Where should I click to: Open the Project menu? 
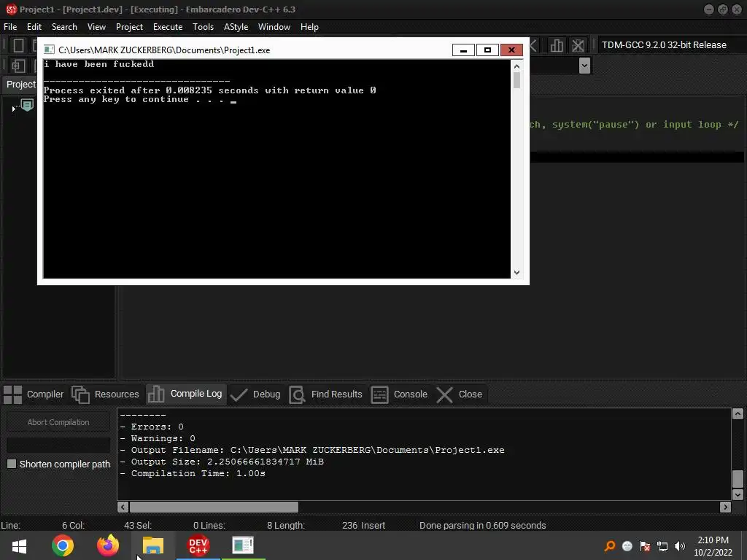coord(129,27)
